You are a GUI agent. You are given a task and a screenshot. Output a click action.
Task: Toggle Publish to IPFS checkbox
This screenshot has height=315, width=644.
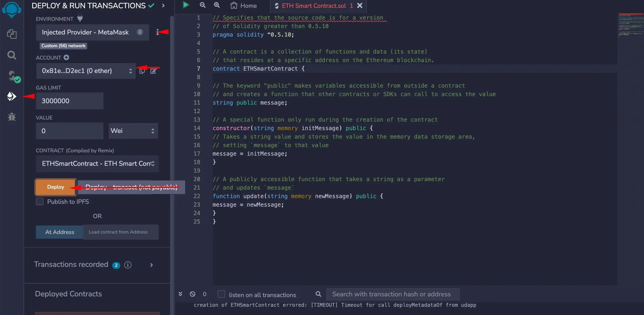tap(40, 201)
